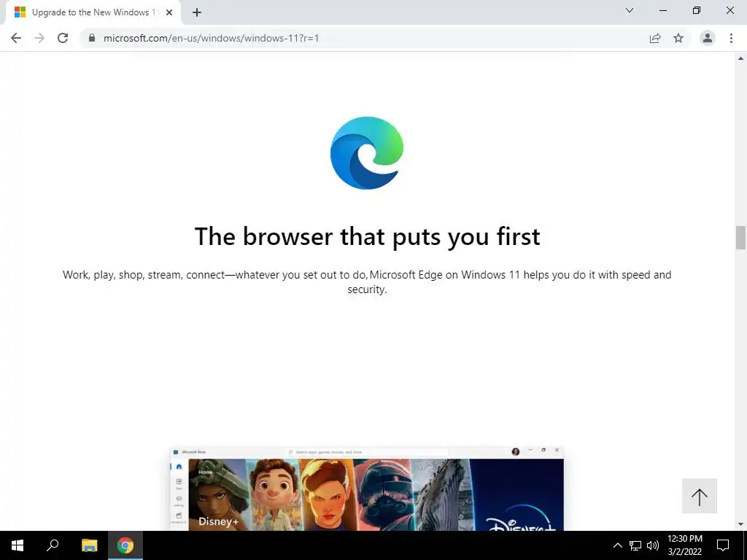Expand the tab search chevron
Screen dimensions: 747x560
pyautogui.click(x=630, y=10)
